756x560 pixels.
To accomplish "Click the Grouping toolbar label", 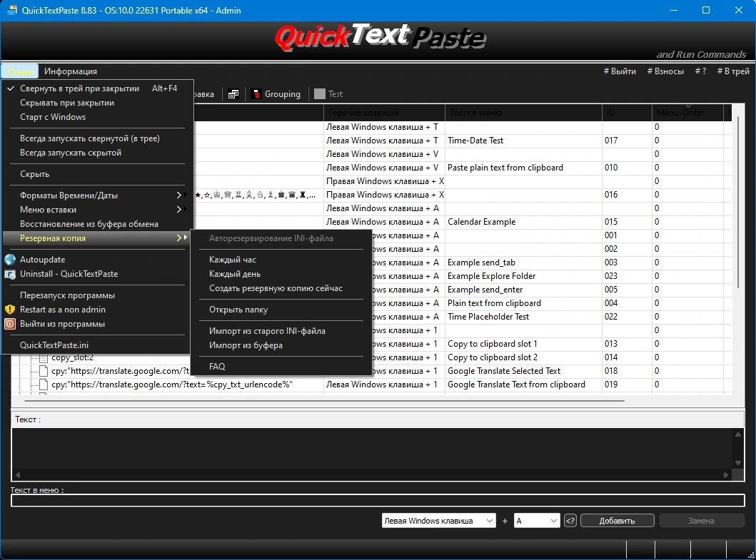I will (283, 94).
